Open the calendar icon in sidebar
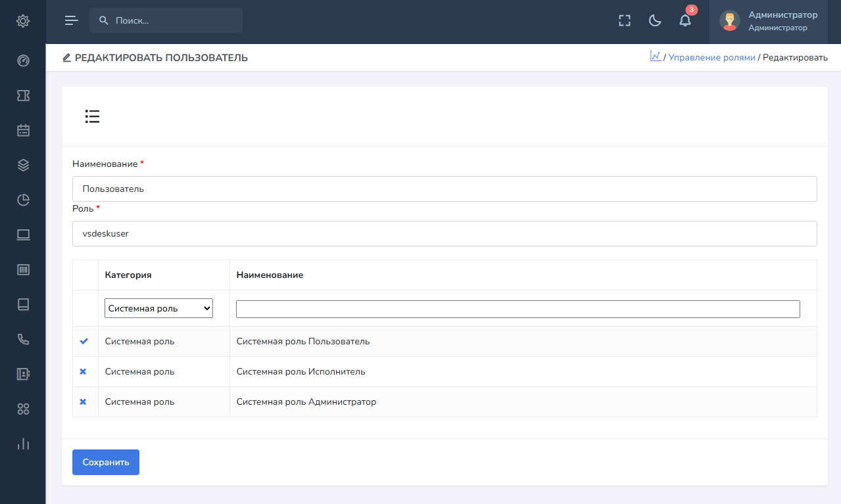 [x=23, y=130]
